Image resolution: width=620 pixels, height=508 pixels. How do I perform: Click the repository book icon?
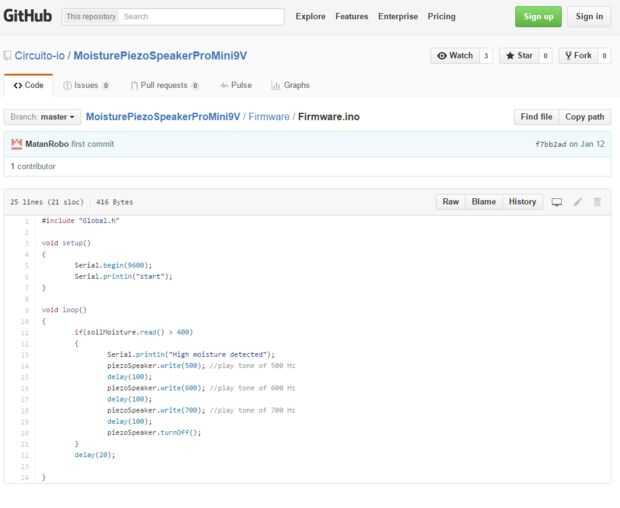coord(8,55)
